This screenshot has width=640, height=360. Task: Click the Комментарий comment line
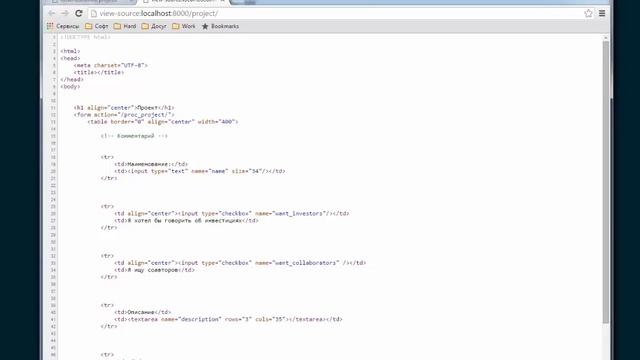134,136
